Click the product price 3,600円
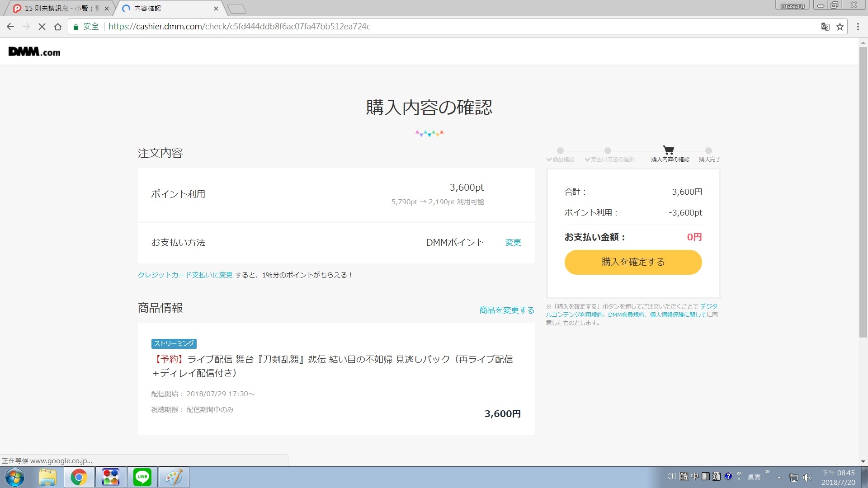Image resolution: width=868 pixels, height=488 pixels. (x=503, y=414)
